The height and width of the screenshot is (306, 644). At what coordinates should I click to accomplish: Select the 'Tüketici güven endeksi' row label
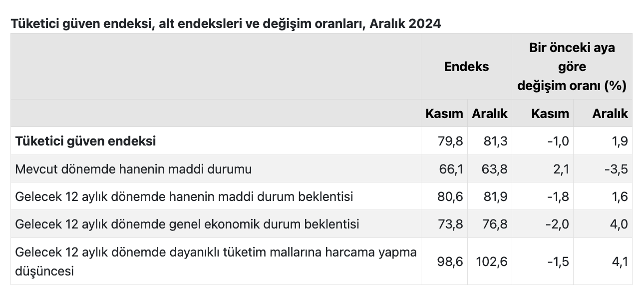pos(85,141)
